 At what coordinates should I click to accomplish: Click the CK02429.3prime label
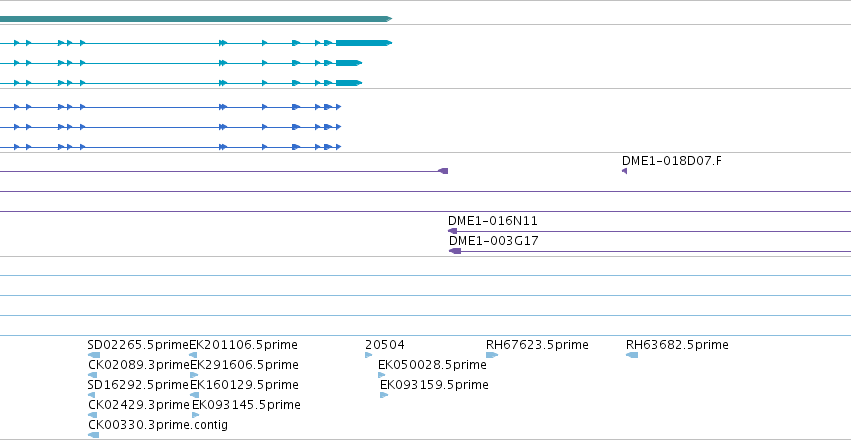[x=139, y=405]
